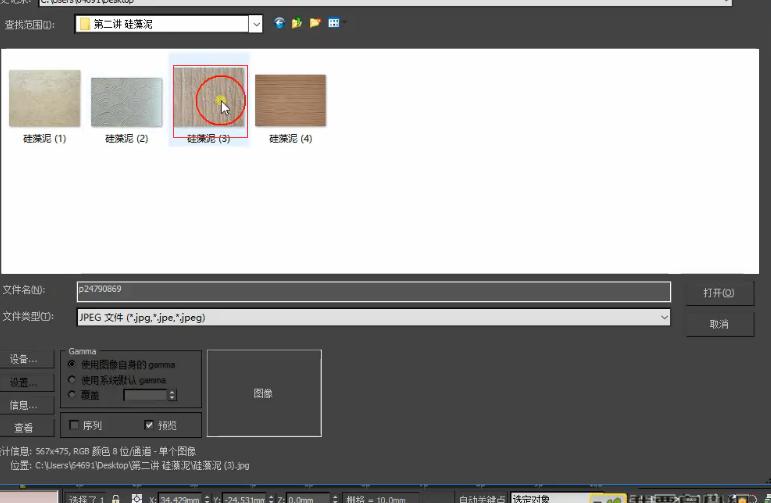This screenshot has height=503, width=771.
Task: Click the 设置... button
Action: point(26,382)
